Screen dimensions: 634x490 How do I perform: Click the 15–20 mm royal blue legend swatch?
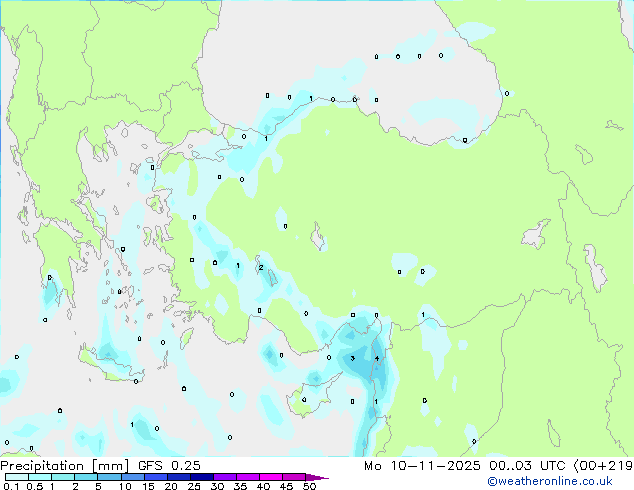click(155, 477)
